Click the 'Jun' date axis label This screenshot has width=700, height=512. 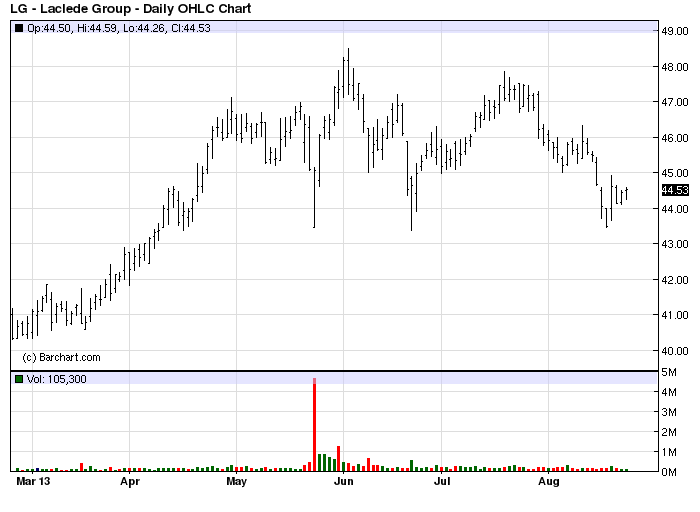[x=344, y=482]
